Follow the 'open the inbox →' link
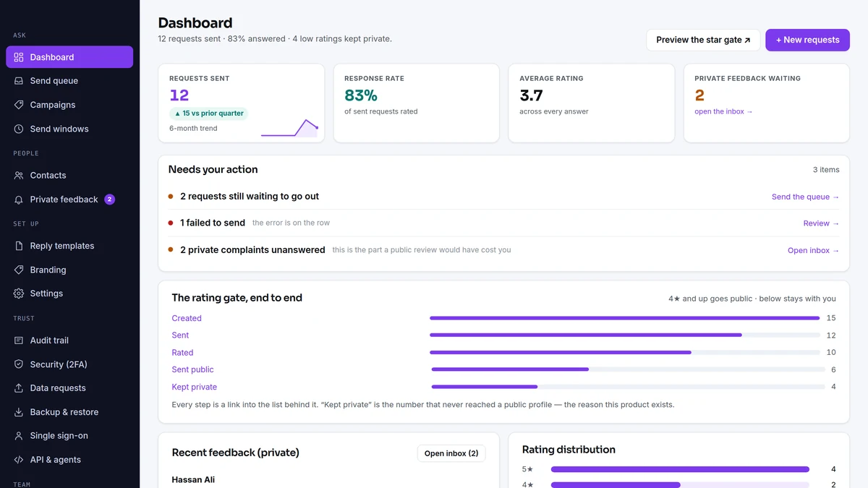 click(x=723, y=111)
